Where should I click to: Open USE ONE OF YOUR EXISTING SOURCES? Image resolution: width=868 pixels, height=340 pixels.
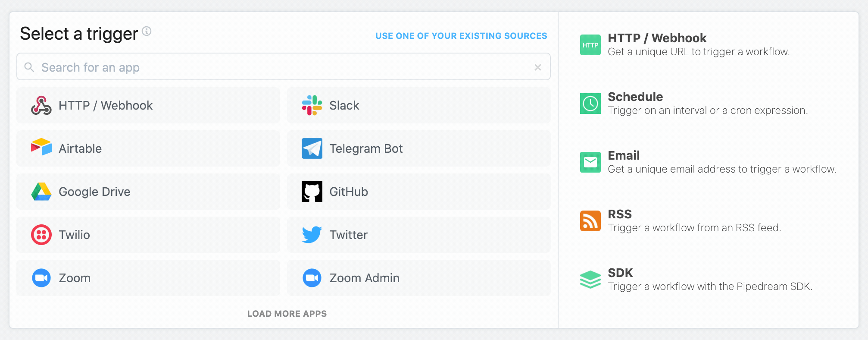461,36
